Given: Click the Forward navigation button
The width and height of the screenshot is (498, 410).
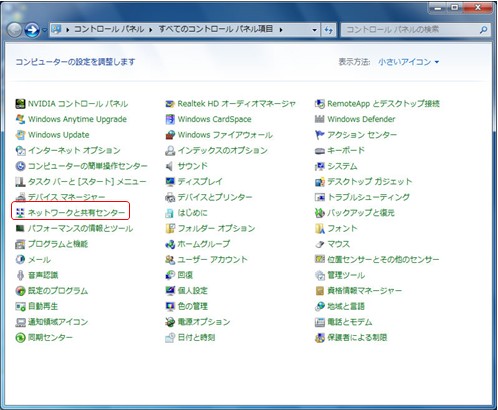Looking at the screenshot, I should coord(32,30).
